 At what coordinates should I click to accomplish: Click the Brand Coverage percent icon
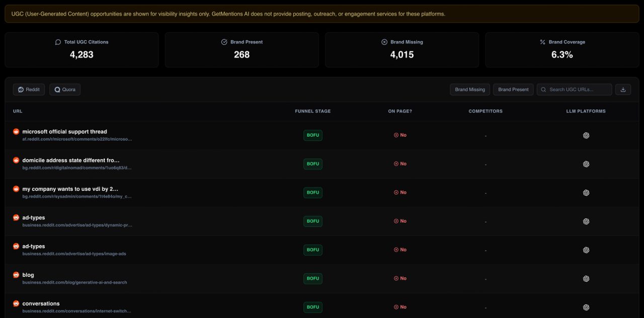[542, 42]
